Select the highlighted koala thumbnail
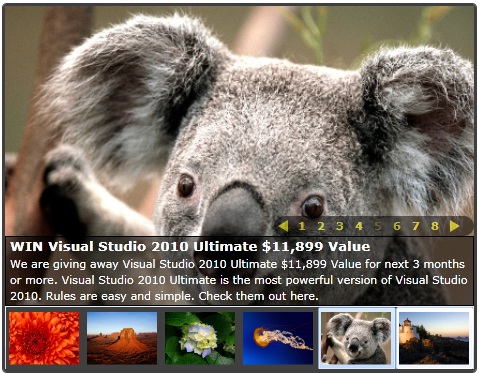 tap(356, 338)
